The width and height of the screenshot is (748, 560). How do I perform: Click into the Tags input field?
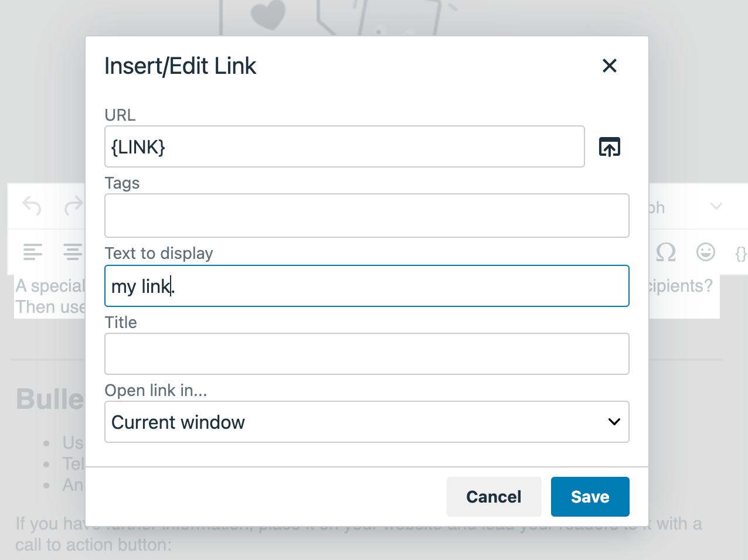367,216
